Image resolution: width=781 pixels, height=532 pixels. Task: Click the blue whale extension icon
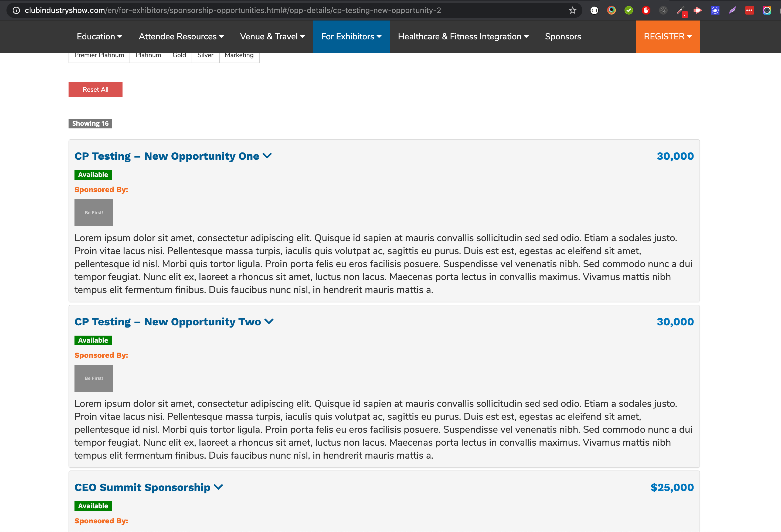(715, 11)
